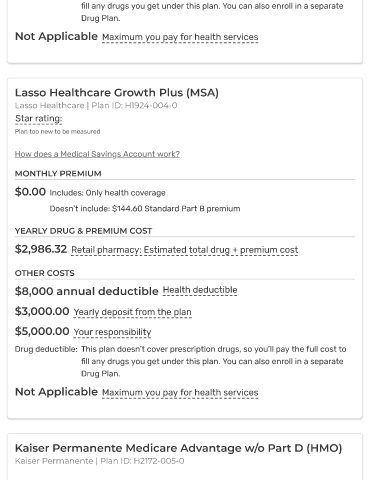
Task: Click 'Yearly deposit from the plan' term
Action: tap(133, 312)
